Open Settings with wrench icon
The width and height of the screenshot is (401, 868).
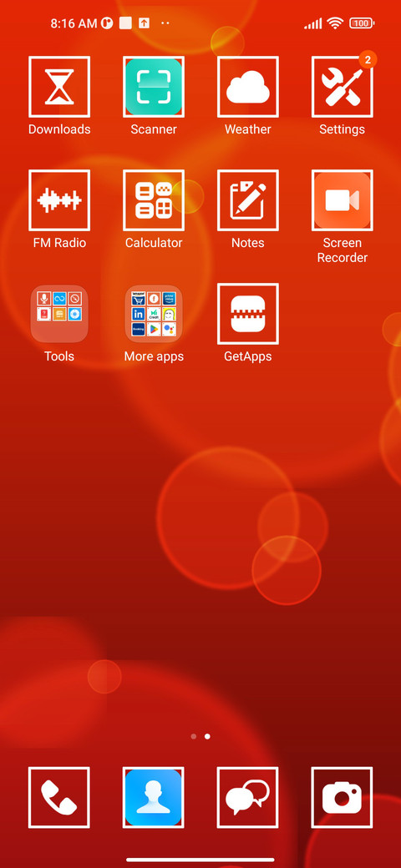(342, 87)
